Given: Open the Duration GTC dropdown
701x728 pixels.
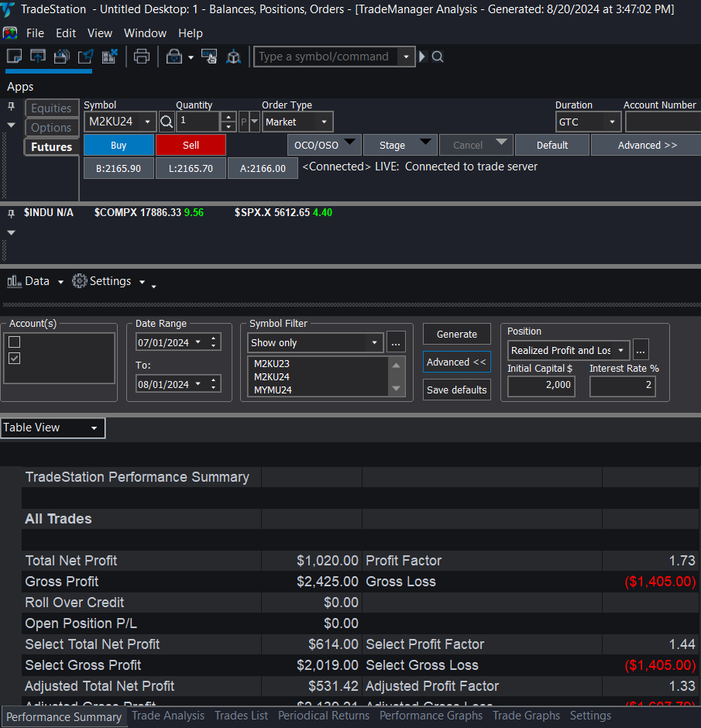Looking at the screenshot, I should tap(613, 122).
